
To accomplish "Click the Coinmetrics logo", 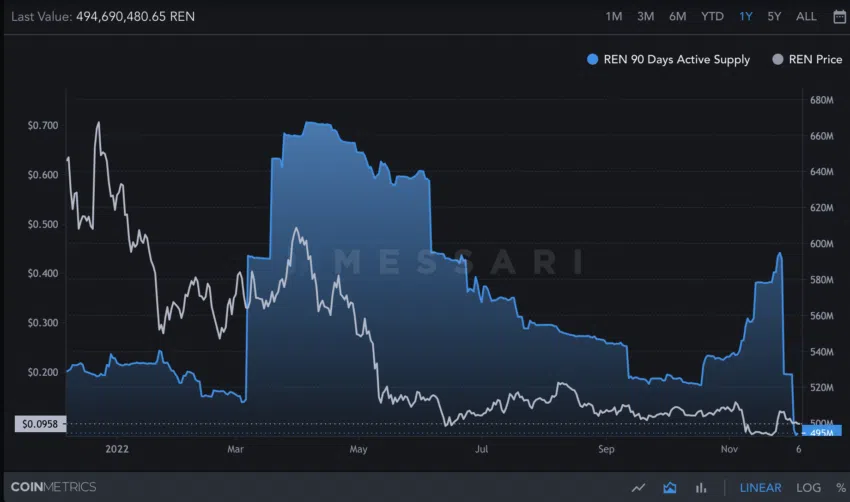I will 53,487.
